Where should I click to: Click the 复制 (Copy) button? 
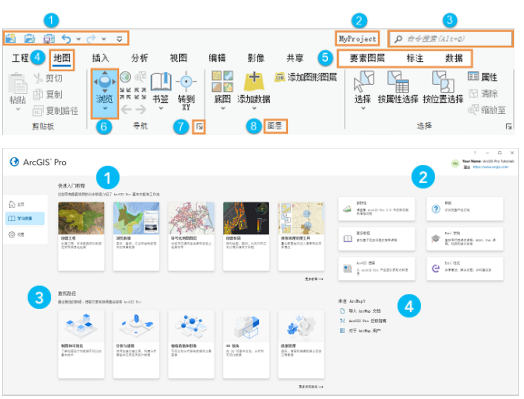48,95
